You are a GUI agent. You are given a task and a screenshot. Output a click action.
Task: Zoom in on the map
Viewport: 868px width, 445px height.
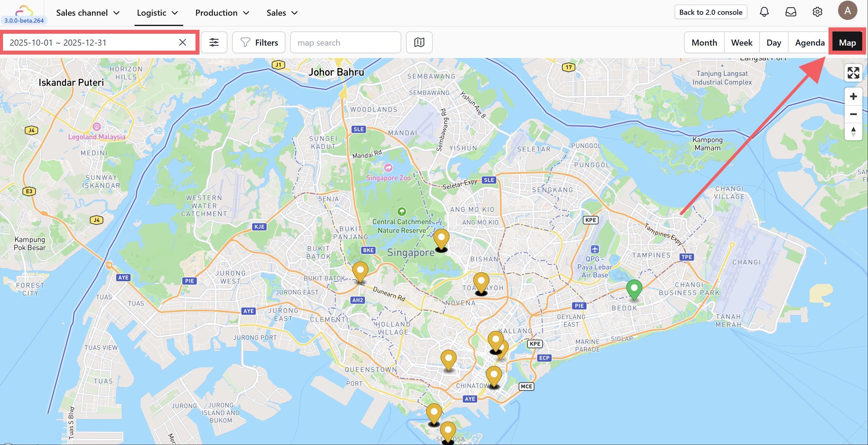click(853, 97)
